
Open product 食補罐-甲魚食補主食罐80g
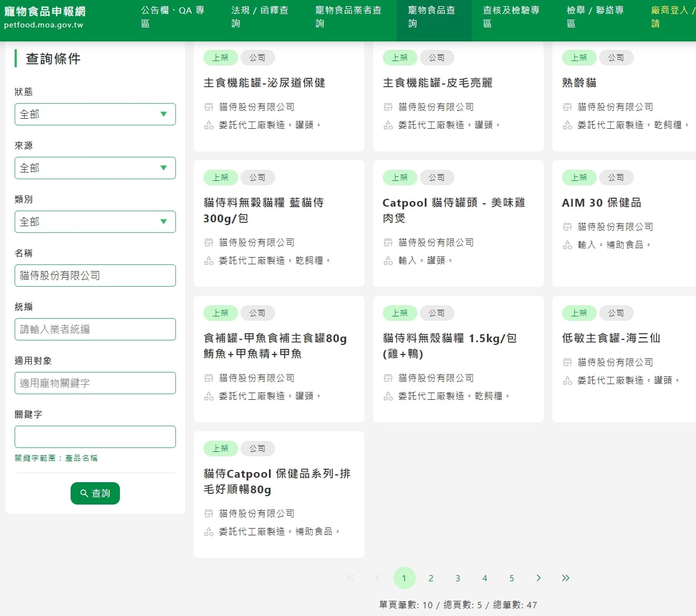pyautogui.click(x=275, y=346)
